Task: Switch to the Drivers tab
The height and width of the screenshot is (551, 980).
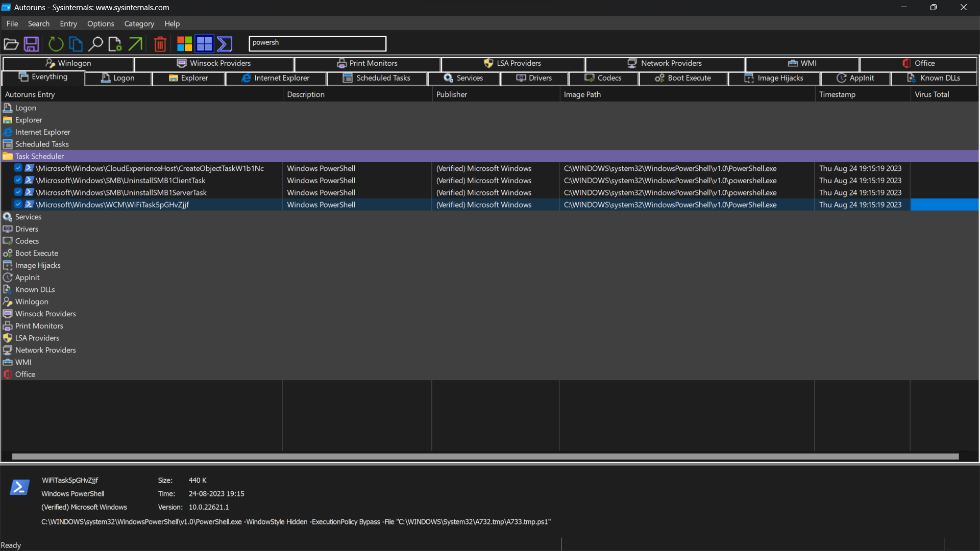Action: [534, 78]
